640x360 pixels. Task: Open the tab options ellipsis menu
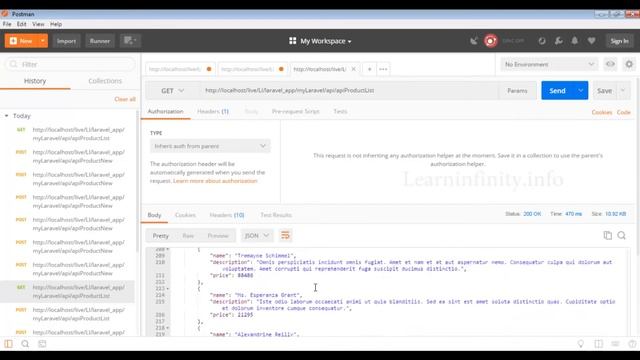click(383, 69)
